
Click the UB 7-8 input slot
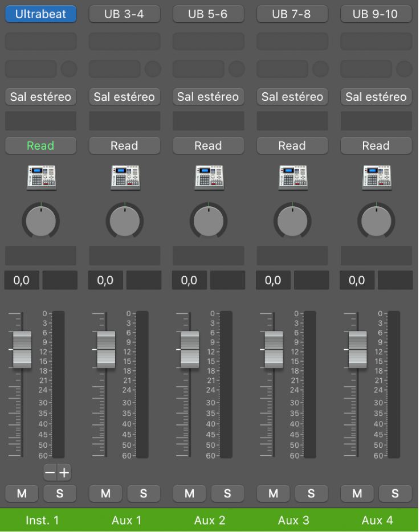pyautogui.click(x=292, y=14)
